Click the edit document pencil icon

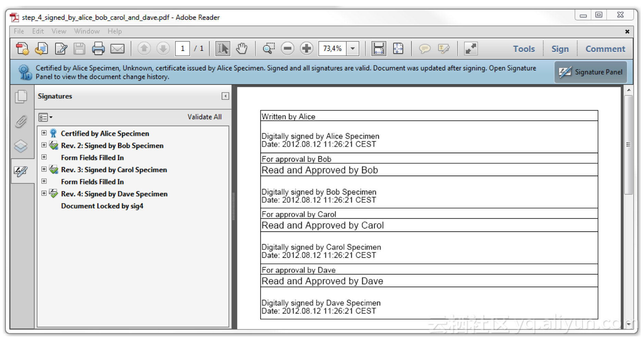61,49
